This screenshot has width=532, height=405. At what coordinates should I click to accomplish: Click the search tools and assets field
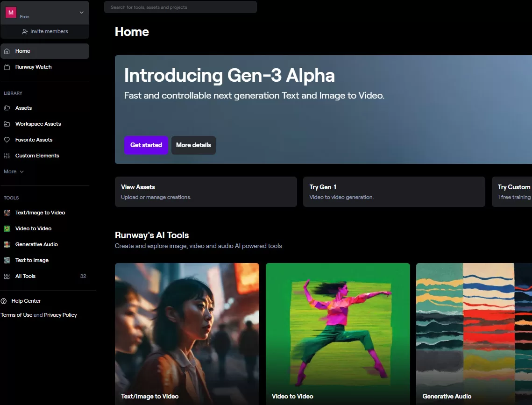(180, 7)
